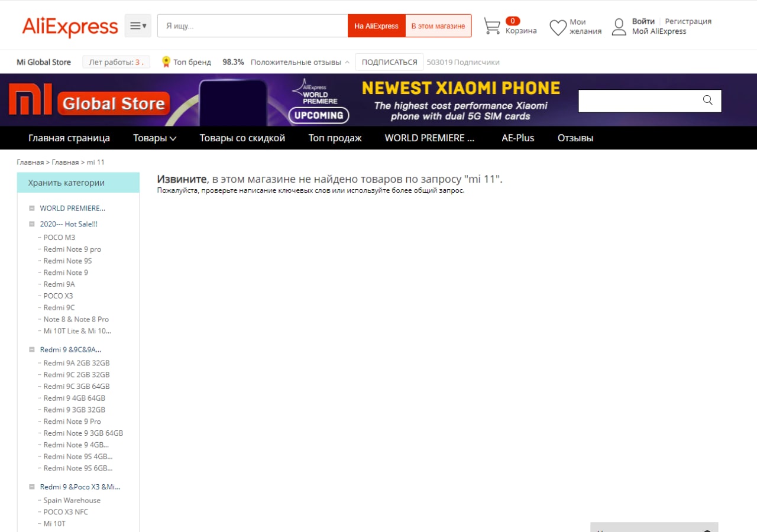Select 'Redmi Note 9S 4GB...' category
Image resolution: width=757 pixels, height=532 pixels.
tap(78, 456)
